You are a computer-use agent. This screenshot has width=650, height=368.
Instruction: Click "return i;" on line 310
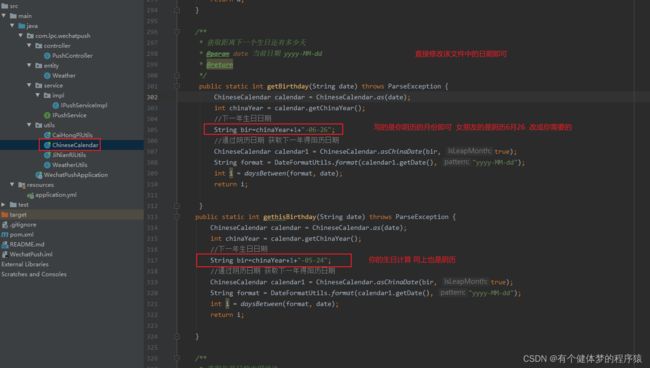point(231,184)
